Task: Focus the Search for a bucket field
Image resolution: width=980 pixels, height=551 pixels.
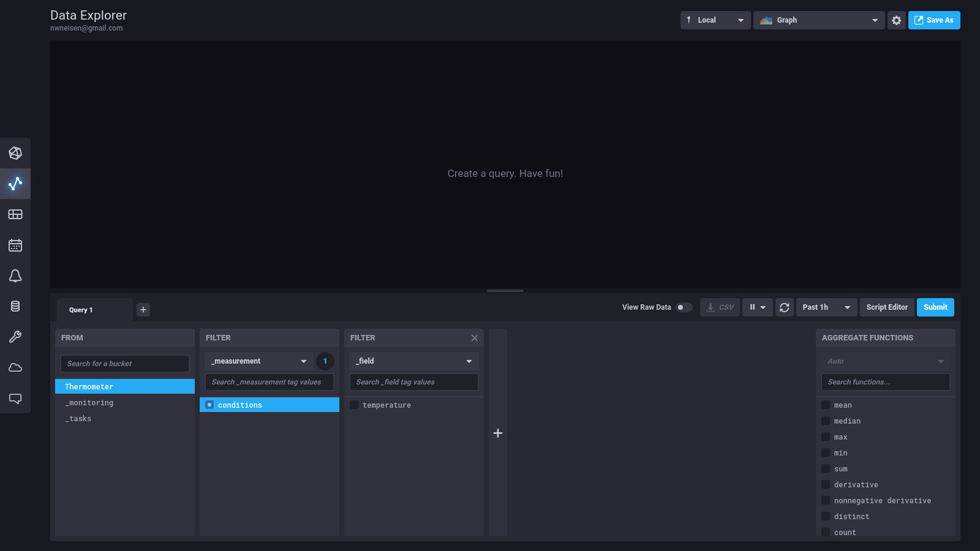Action: [125, 364]
